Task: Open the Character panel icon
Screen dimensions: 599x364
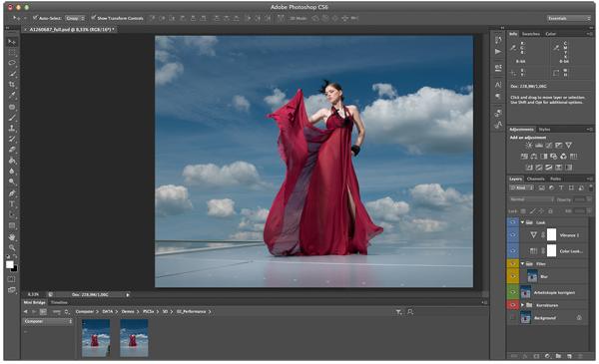Action: [x=498, y=85]
